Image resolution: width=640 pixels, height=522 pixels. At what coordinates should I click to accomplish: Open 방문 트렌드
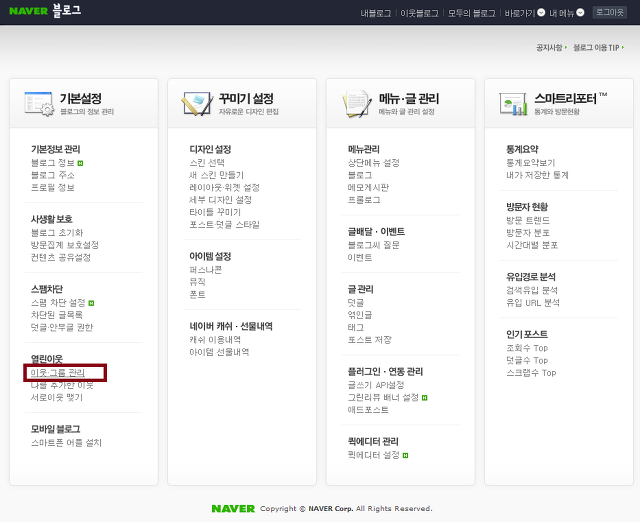528,220
